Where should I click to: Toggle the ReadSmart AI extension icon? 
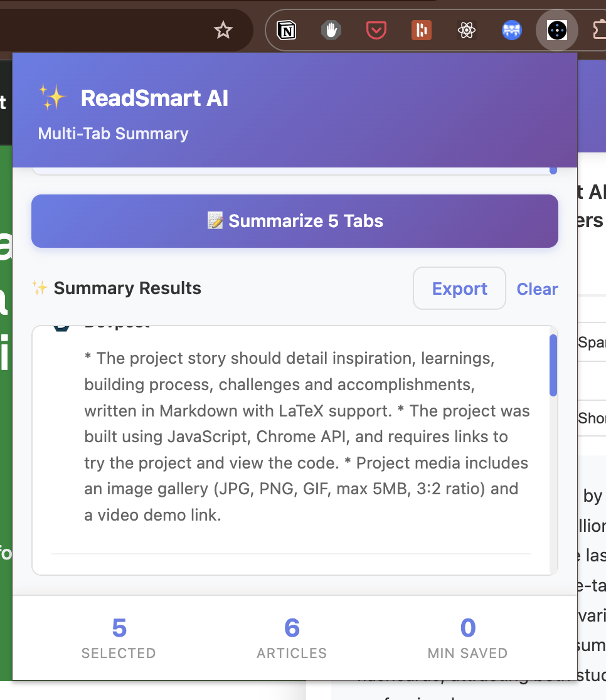click(557, 30)
